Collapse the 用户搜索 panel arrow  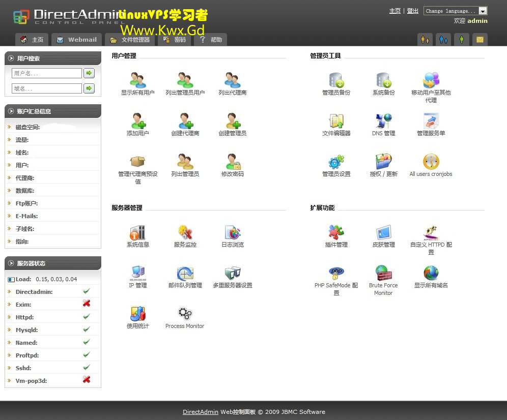11,58
